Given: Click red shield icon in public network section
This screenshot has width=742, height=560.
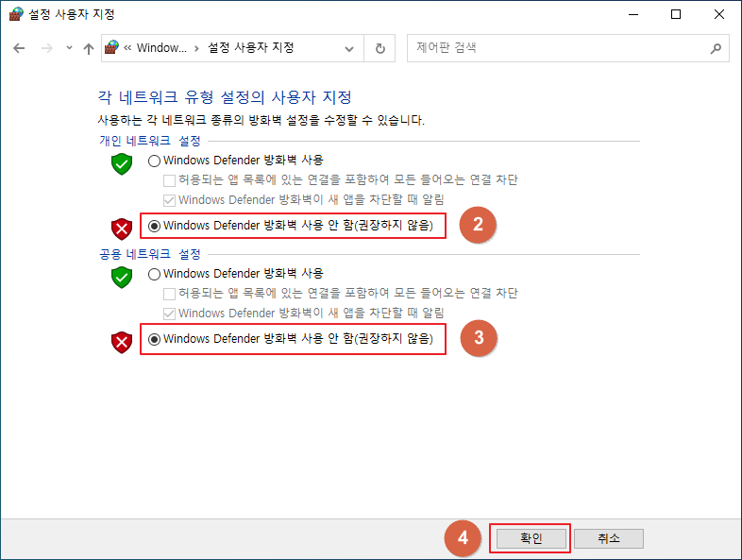Looking at the screenshot, I should point(122,343).
